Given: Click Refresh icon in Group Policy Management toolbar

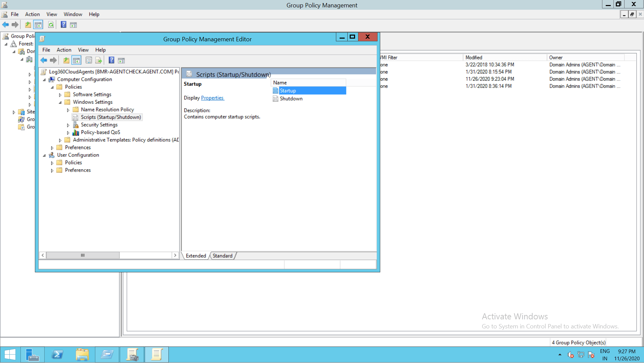Looking at the screenshot, I should [51, 25].
